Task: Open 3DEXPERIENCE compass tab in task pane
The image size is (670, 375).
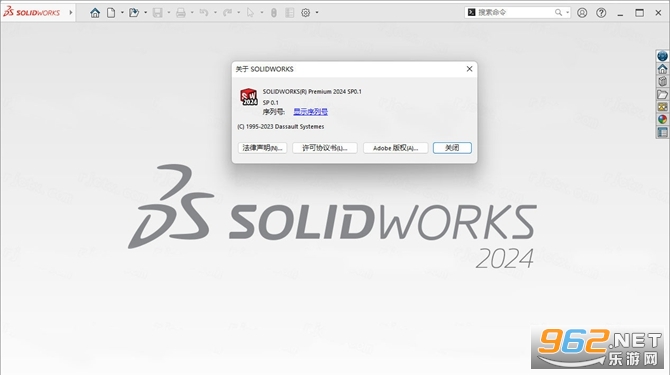Action: pyautogui.click(x=662, y=56)
